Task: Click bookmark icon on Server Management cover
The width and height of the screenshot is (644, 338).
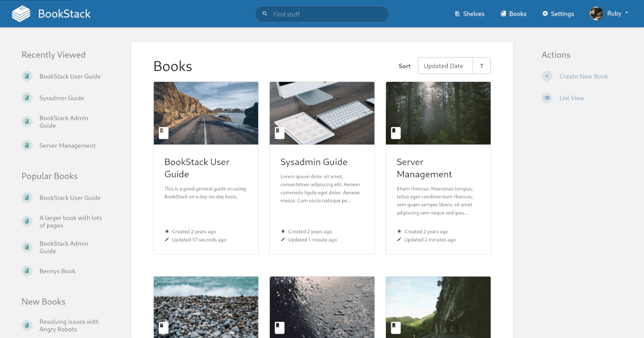Action: [x=396, y=133]
